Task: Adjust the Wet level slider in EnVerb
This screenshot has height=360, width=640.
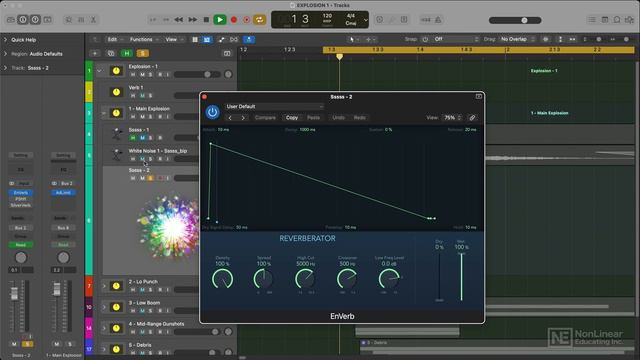Action: coord(462,277)
